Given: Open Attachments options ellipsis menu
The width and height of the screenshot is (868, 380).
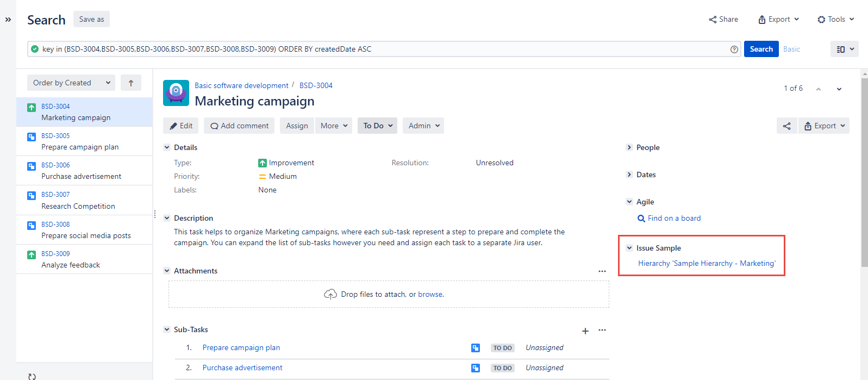Looking at the screenshot, I should (x=602, y=271).
